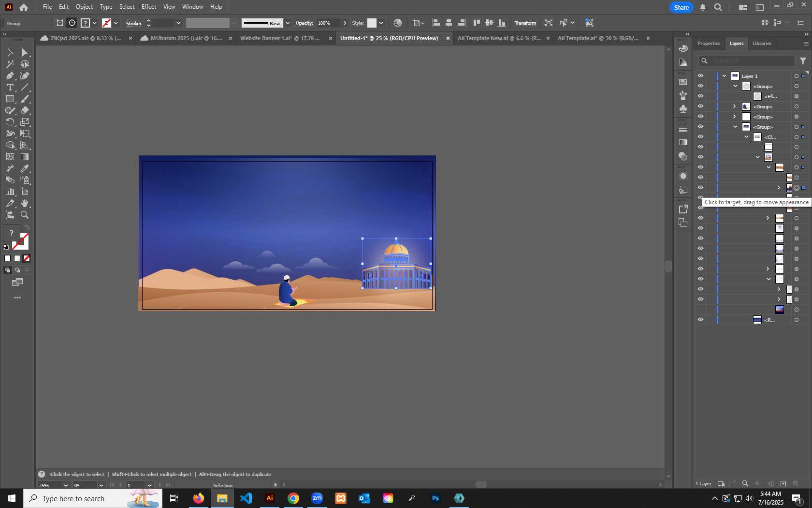Select the Selection tool arrow
Image resolution: width=812 pixels, height=508 pixels.
[10, 52]
